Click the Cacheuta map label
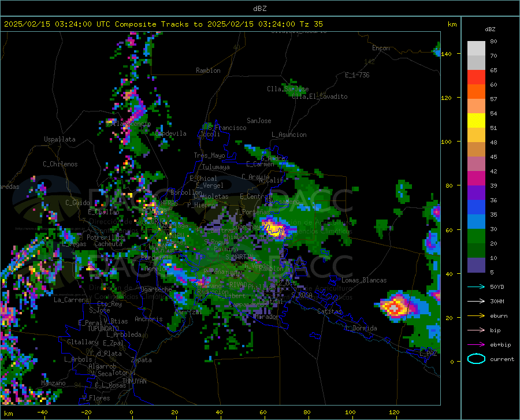Image resolution: width=520 pixels, height=420 pixels. [108, 244]
